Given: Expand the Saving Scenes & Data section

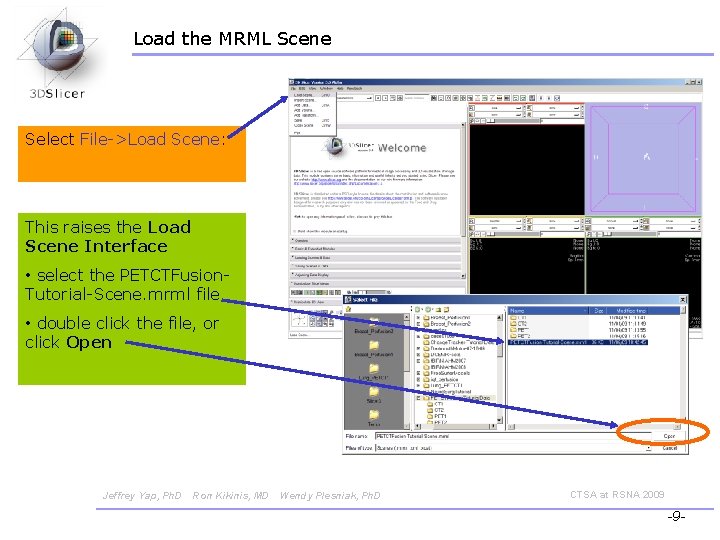Looking at the screenshot, I should 376,266.
